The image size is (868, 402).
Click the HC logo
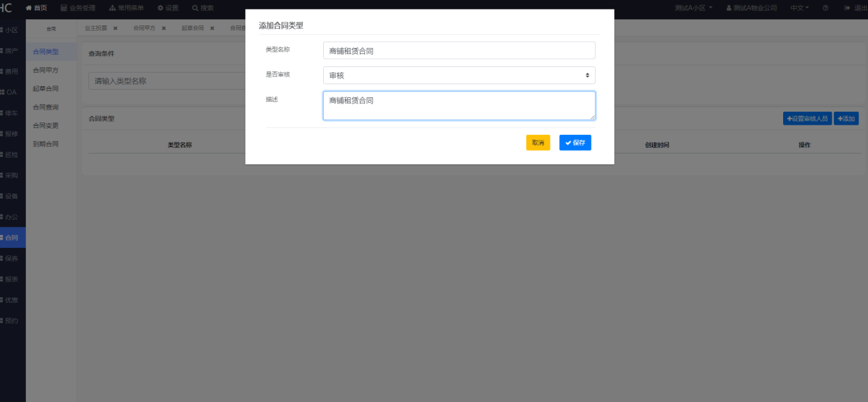point(6,8)
